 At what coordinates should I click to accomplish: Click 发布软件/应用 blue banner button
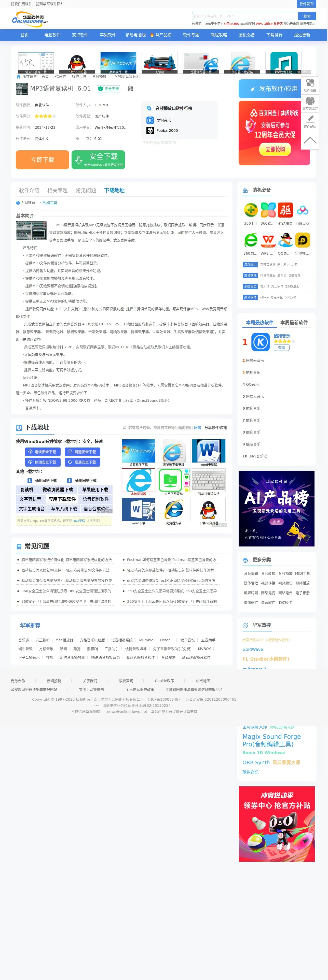point(274,89)
